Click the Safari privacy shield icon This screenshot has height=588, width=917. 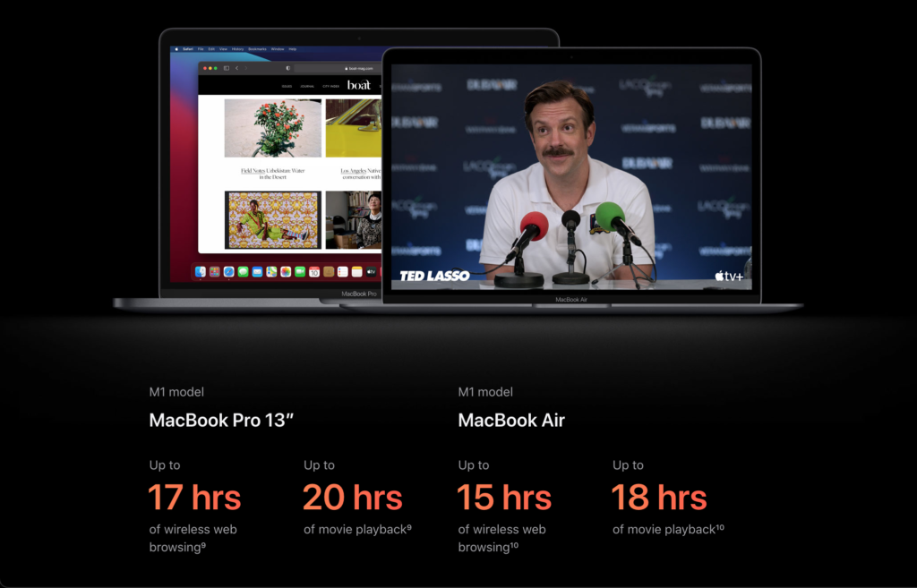pos(287,68)
